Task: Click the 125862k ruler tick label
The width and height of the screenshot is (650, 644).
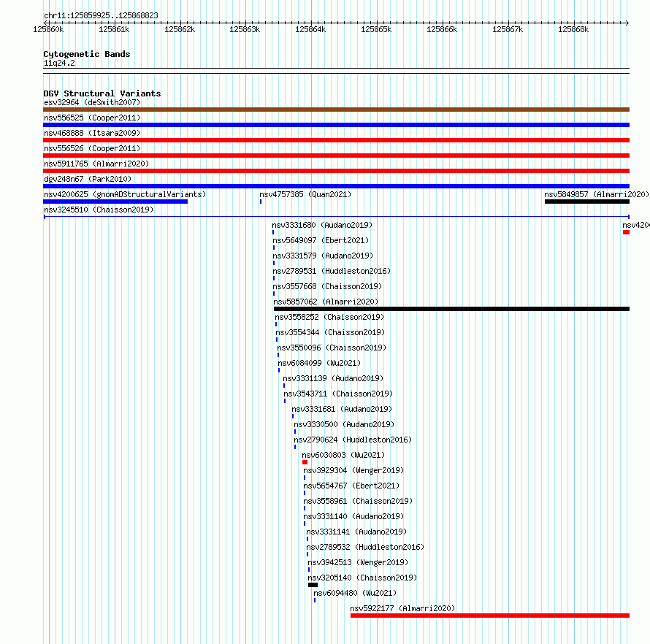Action: point(180,29)
